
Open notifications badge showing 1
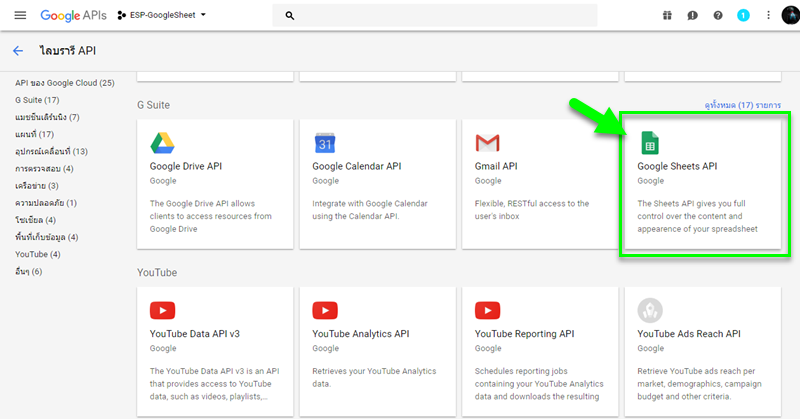(x=743, y=15)
